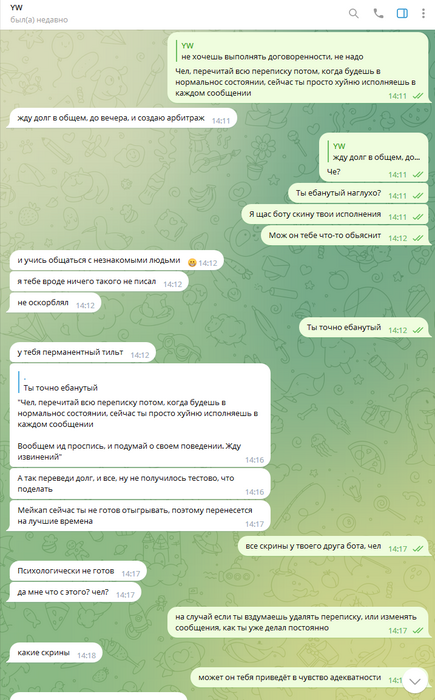Open the three-dot chat menu
Image resolution: width=435 pixels, height=700 pixels.
point(423,13)
